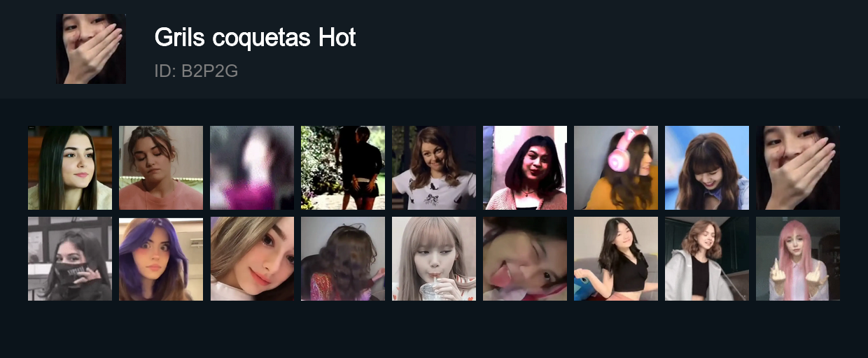Screen dimensions: 868x358
Task: Open the blurry pink top sticker
Action: click(x=252, y=168)
